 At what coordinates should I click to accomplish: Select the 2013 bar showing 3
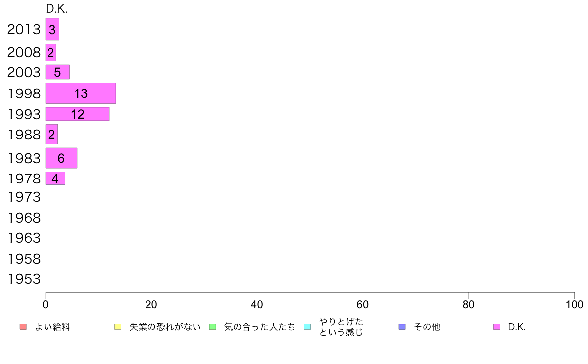pyautogui.click(x=52, y=29)
